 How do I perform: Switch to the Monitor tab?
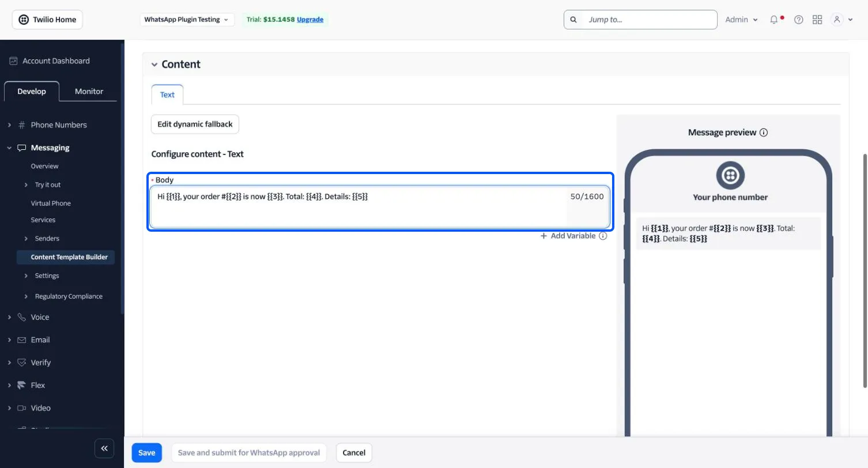89,91
